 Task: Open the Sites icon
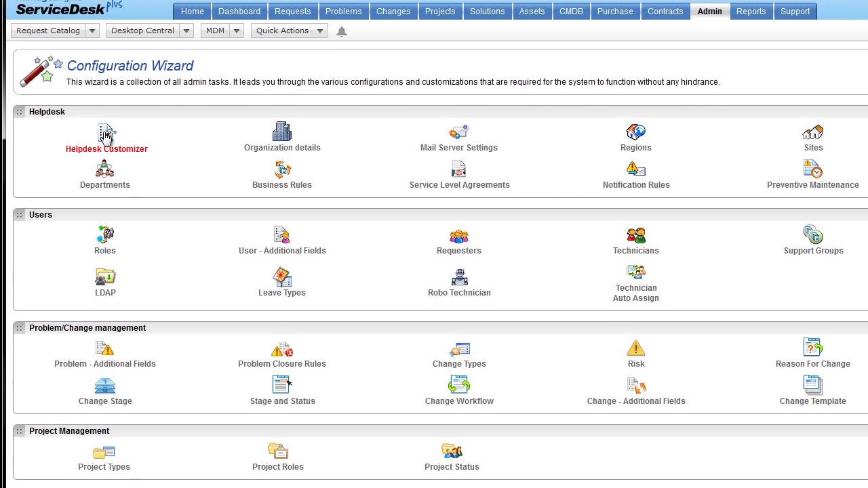[x=813, y=131]
